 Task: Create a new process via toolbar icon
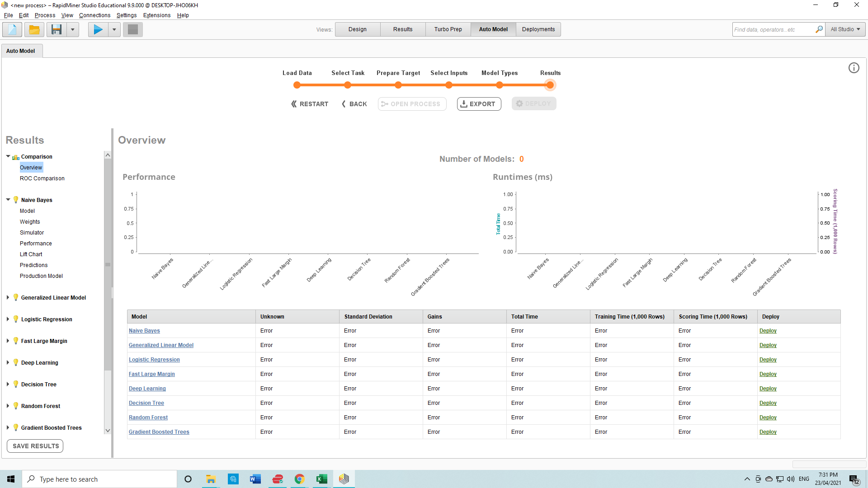[12, 29]
